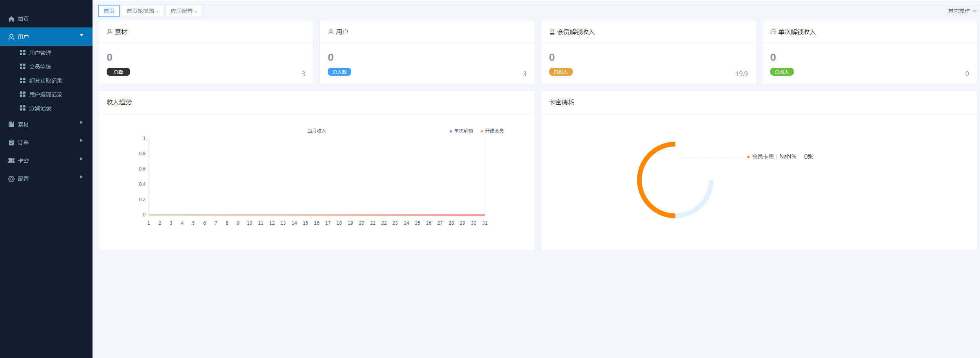
Task: Toggle the 会员卡密 legend entry in the donut chart
Action: coord(762,156)
